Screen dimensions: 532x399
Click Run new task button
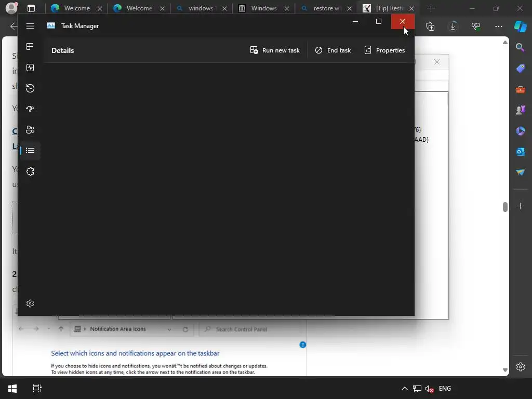coord(275,50)
